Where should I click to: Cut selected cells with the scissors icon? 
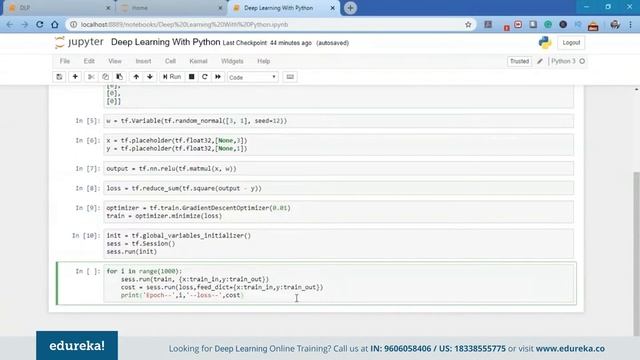[x=91, y=77]
